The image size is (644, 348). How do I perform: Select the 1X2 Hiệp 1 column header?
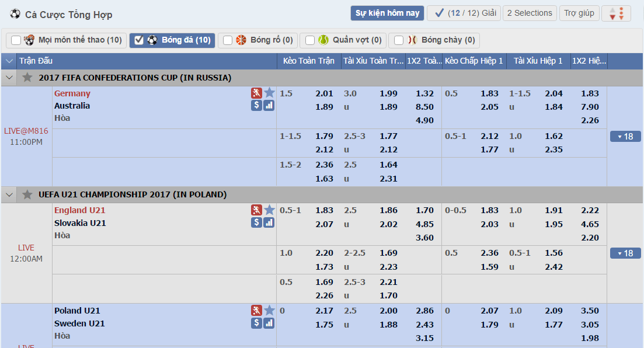[x=589, y=61]
